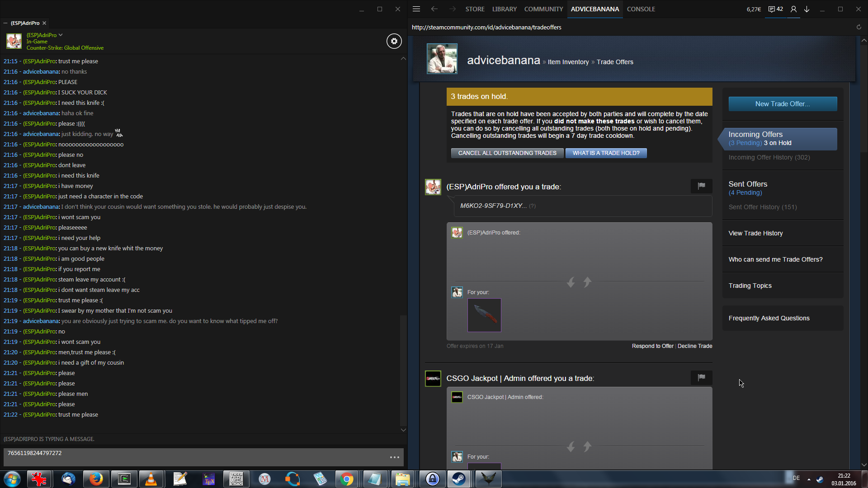Open the LIBRARY menu
868x488 pixels.
tap(504, 9)
